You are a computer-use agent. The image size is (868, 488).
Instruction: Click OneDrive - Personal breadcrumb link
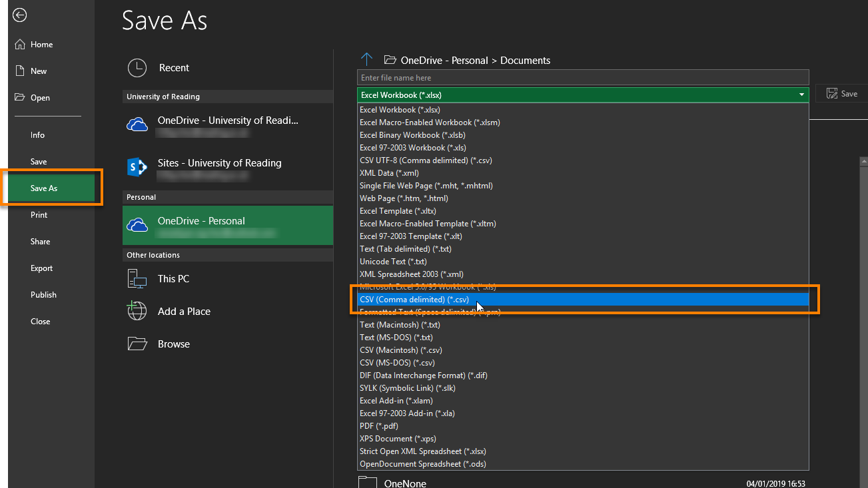click(x=444, y=61)
